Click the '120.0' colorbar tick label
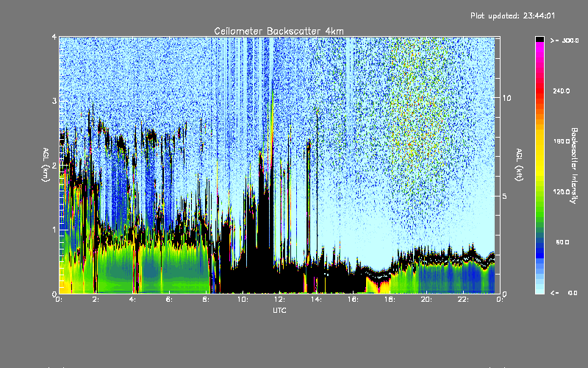 [x=562, y=192]
